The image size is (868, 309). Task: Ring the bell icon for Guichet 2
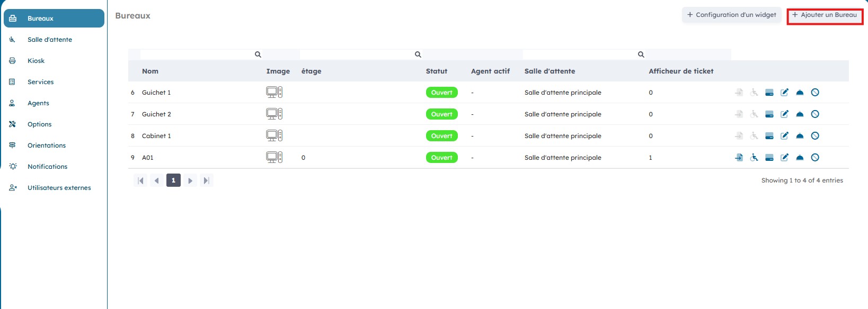pyautogui.click(x=800, y=114)
